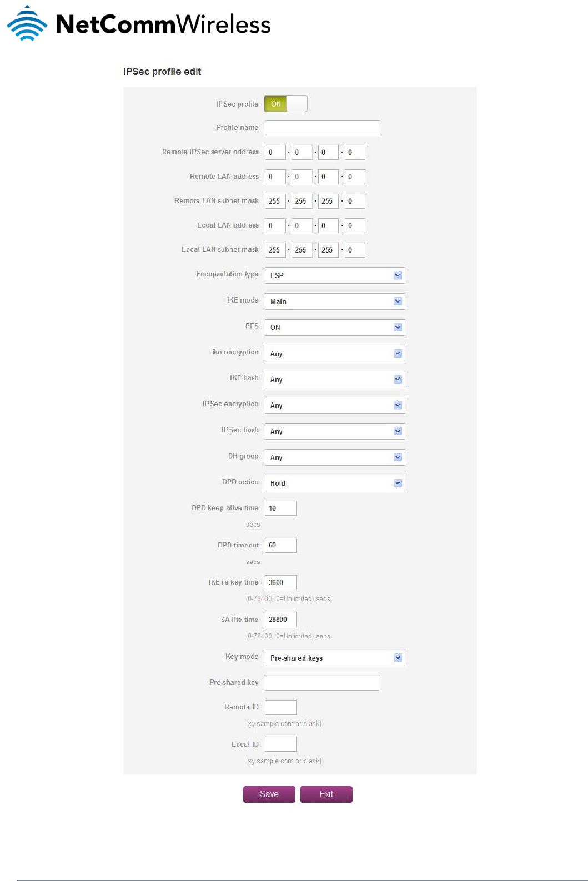The image size is (588, 881).
Task: Click the Exit button
Action: [326, 794]
